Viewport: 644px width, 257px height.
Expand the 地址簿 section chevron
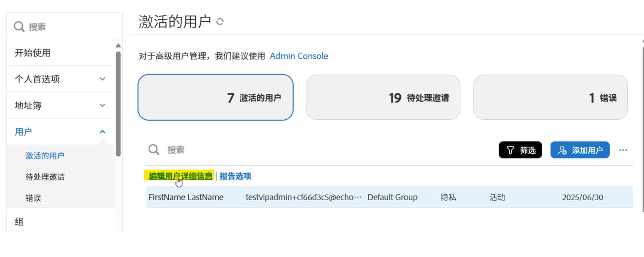(102, 105)
